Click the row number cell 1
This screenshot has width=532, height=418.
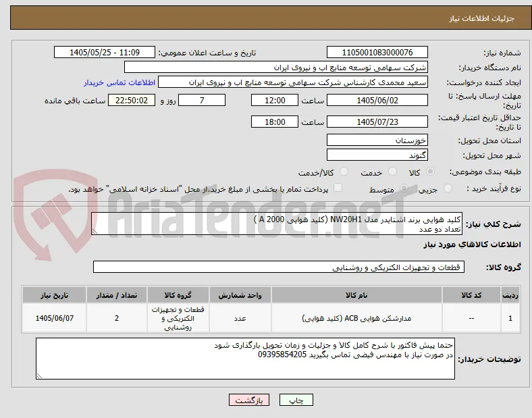click(x=510, y=318)
